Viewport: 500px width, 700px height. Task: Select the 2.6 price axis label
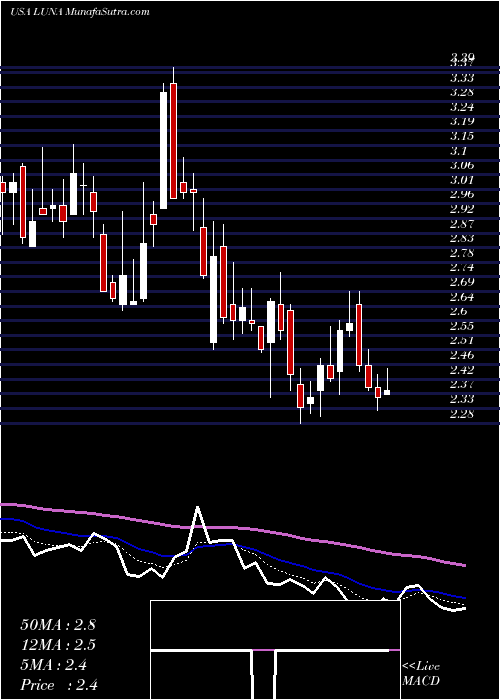pyautogui.click(x=459, y=311)
